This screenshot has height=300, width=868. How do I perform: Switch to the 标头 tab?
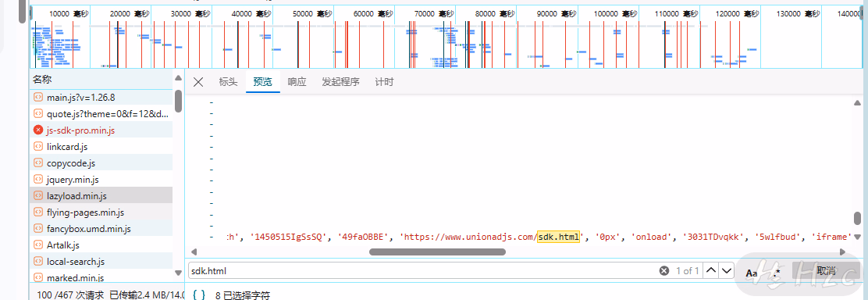click(x=228, y=82)
